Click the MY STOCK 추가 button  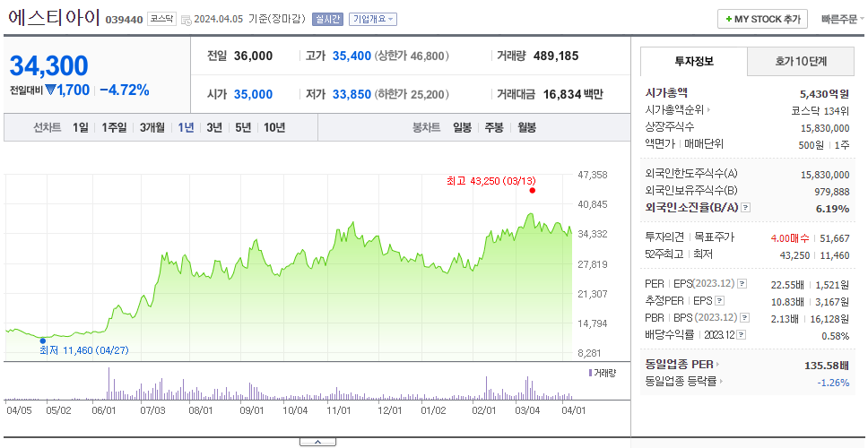762,20
